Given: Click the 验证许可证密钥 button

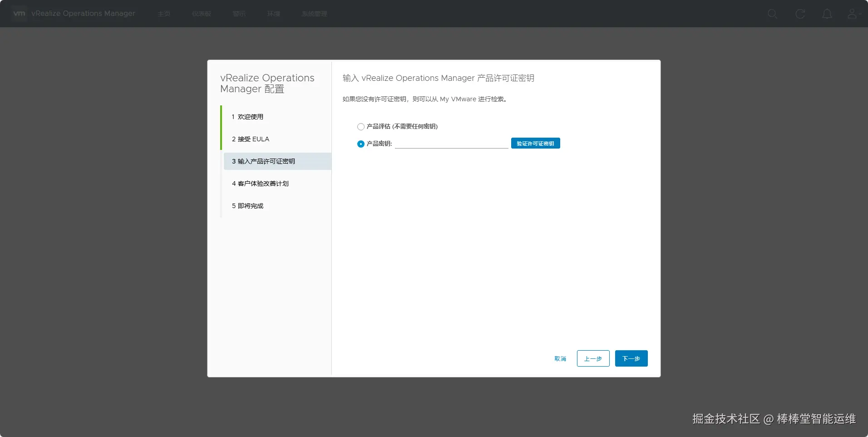Looking at the screenshot, I should coord(536,144).
